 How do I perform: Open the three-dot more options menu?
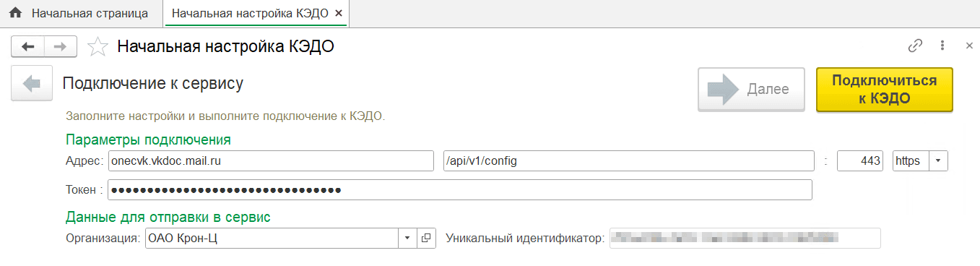point(942,46)
